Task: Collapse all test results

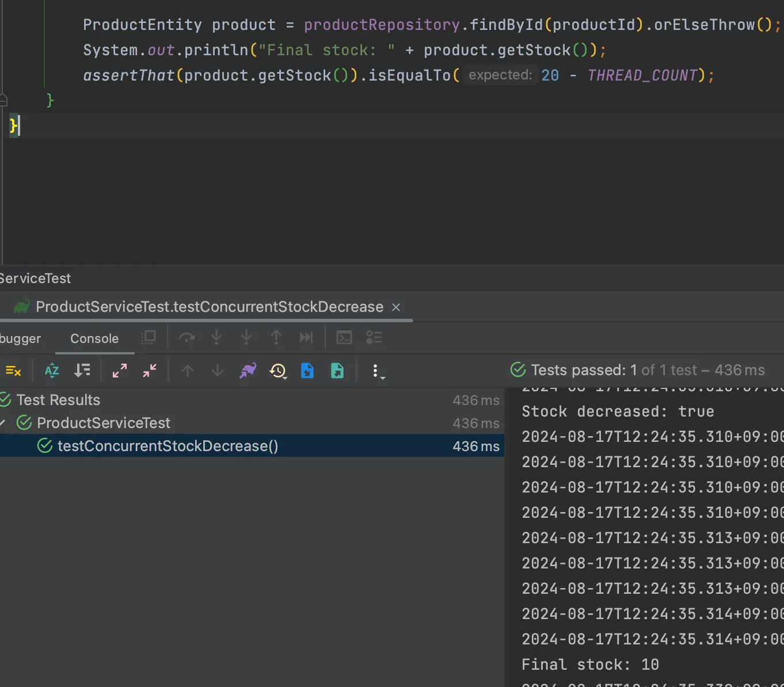Action: (150, 371)
